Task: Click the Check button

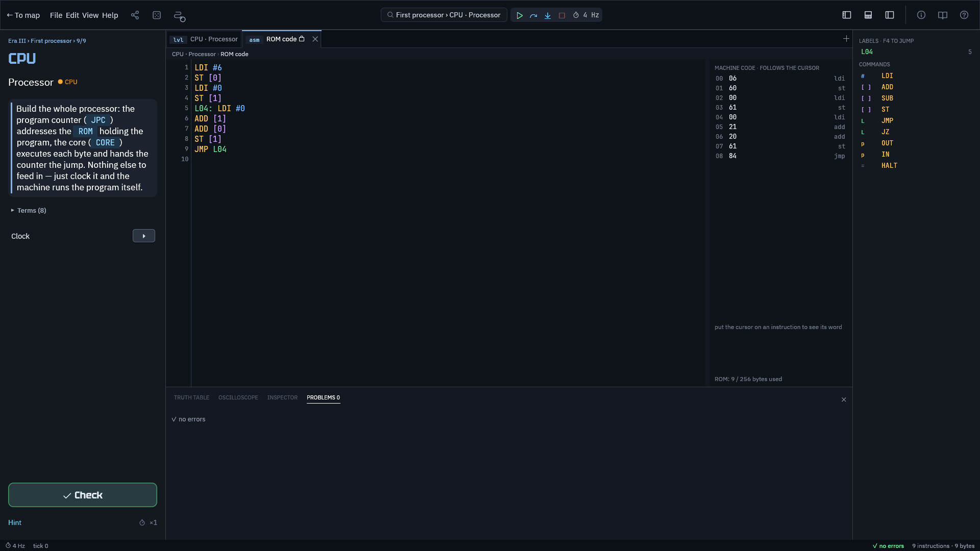Action: click(x=83, y=495)
